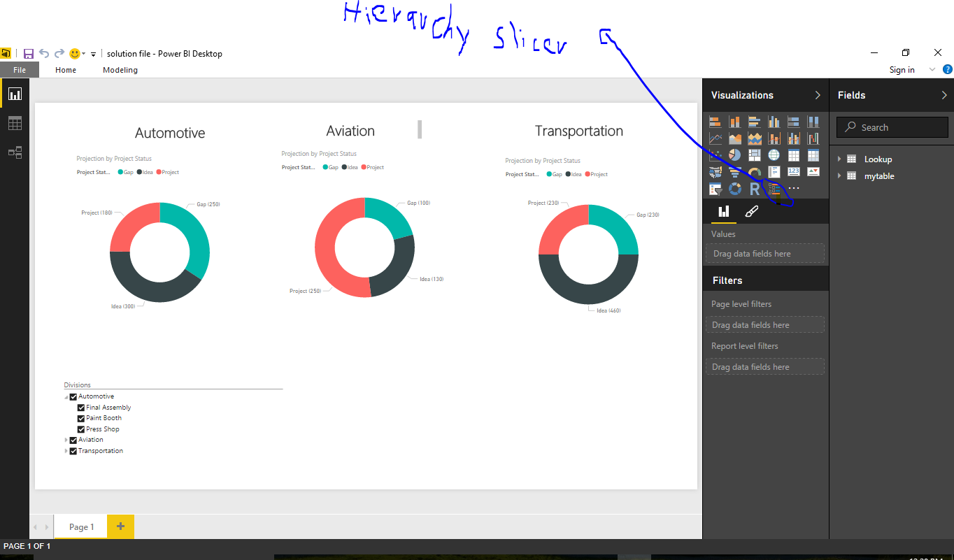Insert a Funnel chart visual
The width and height of the screenshot is (954, 560).
coord(734,172)
